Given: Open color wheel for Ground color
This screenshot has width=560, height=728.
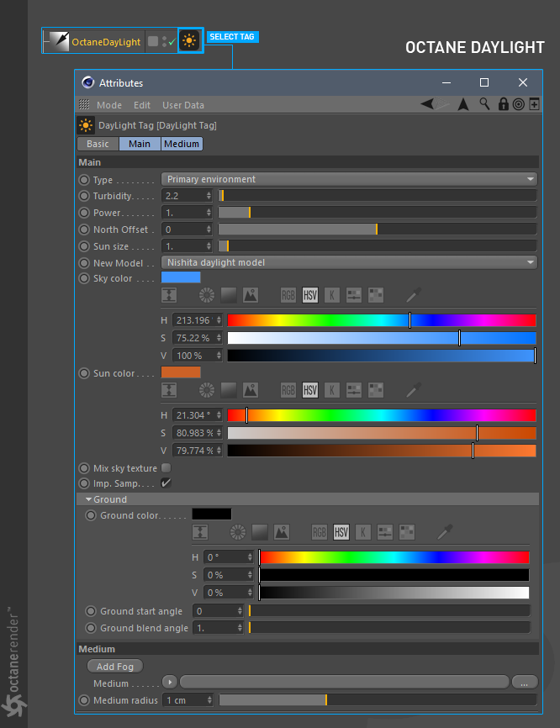Looking at the screenshot, I should click(238, 532).
